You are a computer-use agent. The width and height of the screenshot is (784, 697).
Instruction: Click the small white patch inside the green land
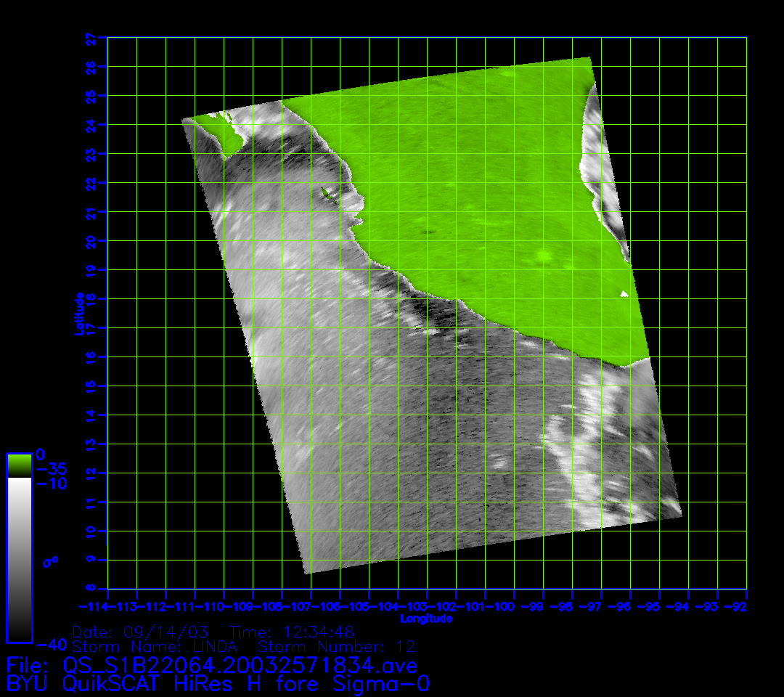tap(624, 294)
